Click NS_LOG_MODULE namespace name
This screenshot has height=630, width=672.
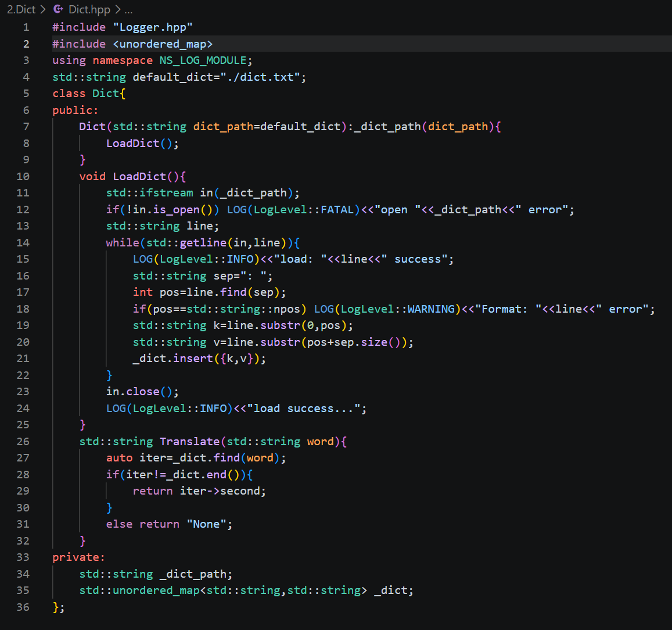(x=203, y=60)
